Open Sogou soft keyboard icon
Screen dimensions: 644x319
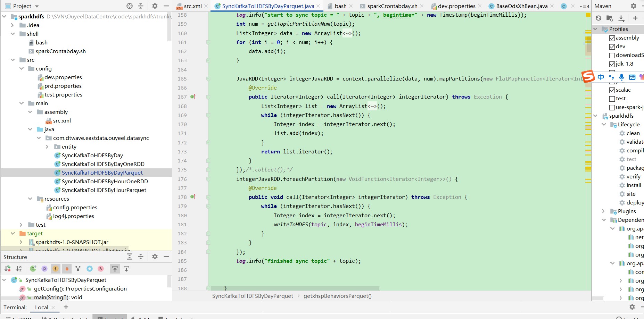coord(632,77)
